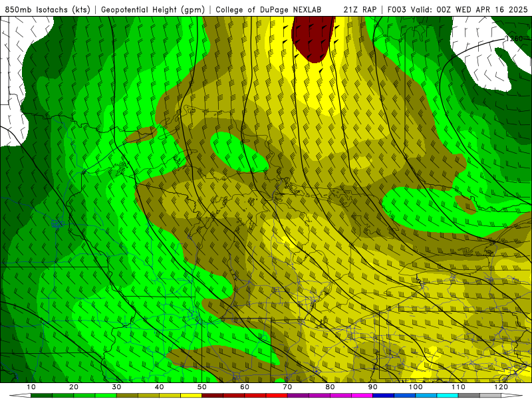532x399 pixels.
Task: Click the colorbar label '100'
Action: tap(416, 387)
